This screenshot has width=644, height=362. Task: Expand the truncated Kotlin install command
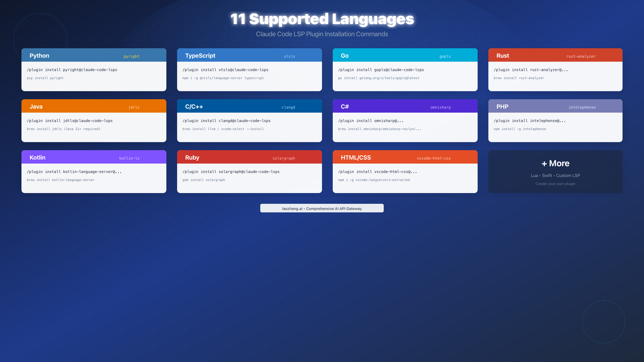pos(74,172)
